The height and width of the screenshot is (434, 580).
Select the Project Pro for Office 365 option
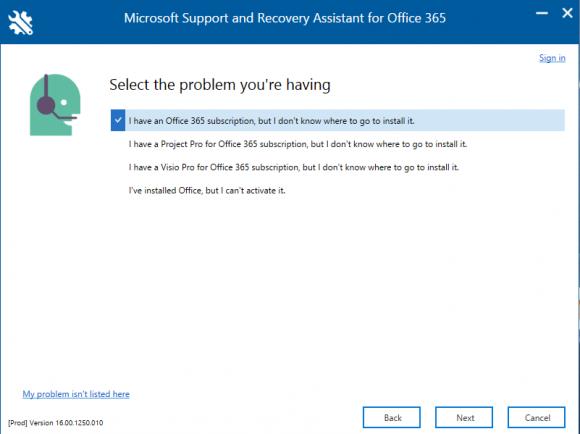(x=298, y=144)
